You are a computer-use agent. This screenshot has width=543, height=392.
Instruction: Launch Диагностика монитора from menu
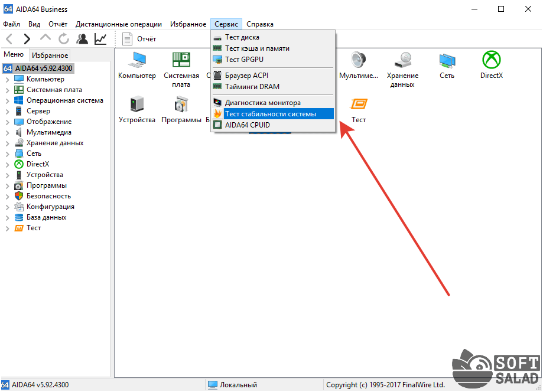point(273,103)
